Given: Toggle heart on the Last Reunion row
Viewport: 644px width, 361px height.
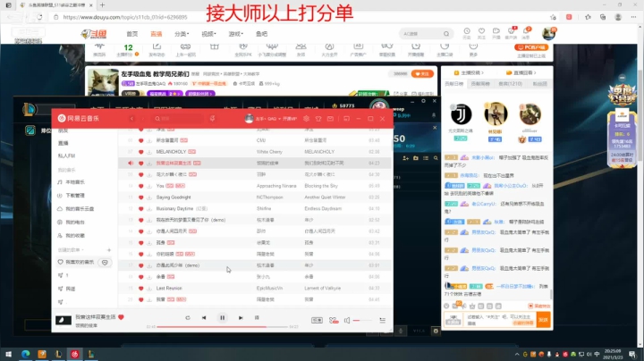Looking at the screenshot, I should coord(141,289).
